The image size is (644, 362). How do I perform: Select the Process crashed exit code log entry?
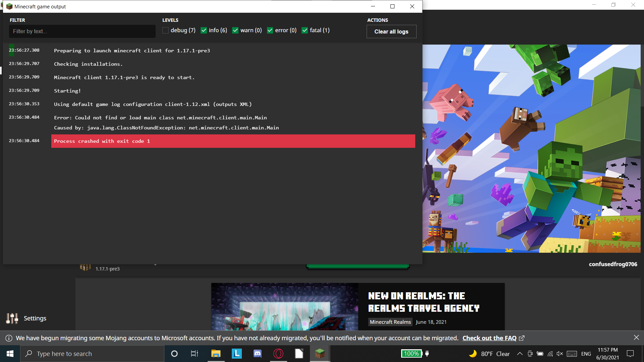click(233, 141)
